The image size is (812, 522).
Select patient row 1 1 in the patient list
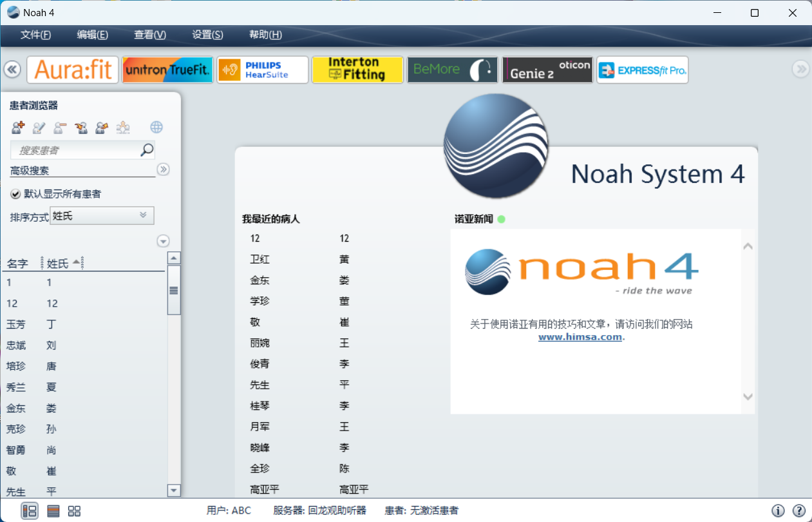point(84,282)
